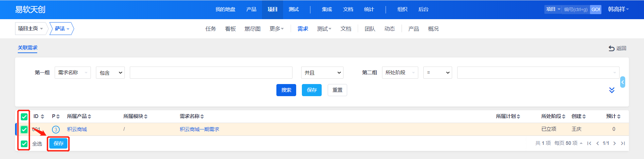Open the 并且 logic dropdown

pyautogui.click(x=322, y=73)
